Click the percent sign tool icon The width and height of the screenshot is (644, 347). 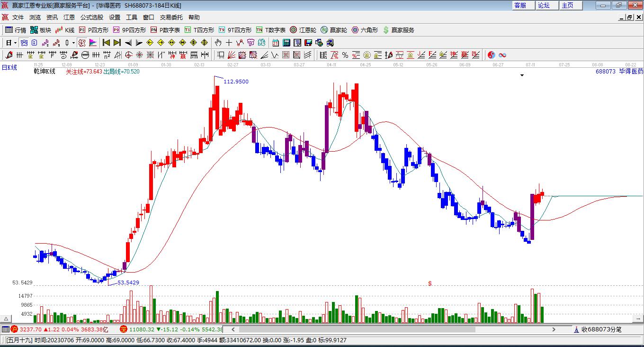click(x=345, y=55)
